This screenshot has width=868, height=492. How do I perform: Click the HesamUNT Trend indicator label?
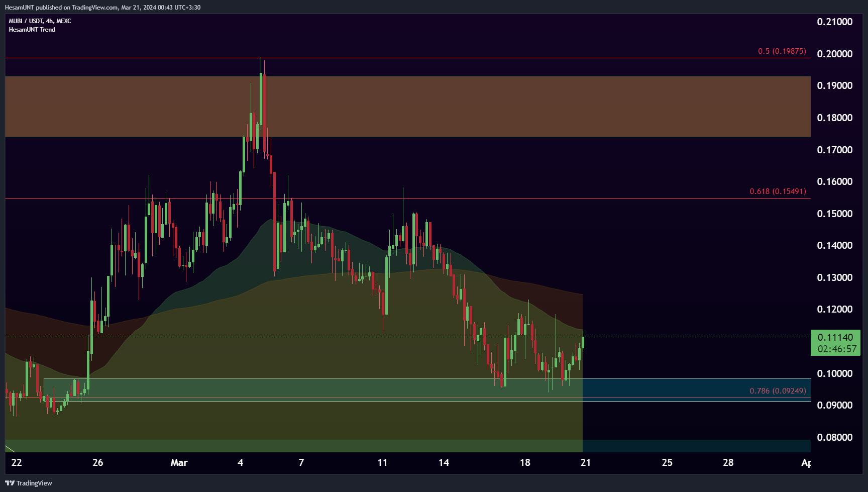pyautogui.click(x=32, y=30)
